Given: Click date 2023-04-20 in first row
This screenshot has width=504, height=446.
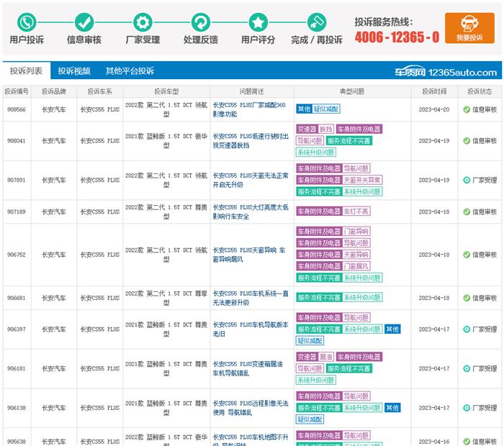Looking at the screenshot, I should (434, 109).
